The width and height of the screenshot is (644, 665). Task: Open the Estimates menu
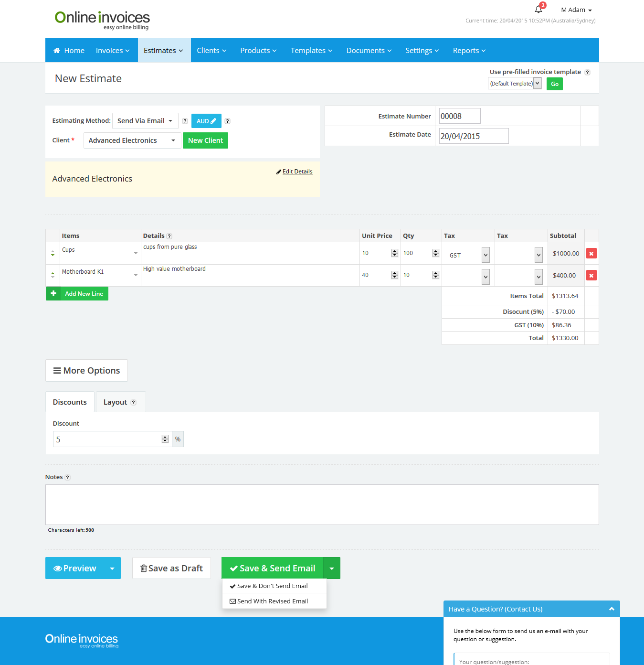(164, 51)
